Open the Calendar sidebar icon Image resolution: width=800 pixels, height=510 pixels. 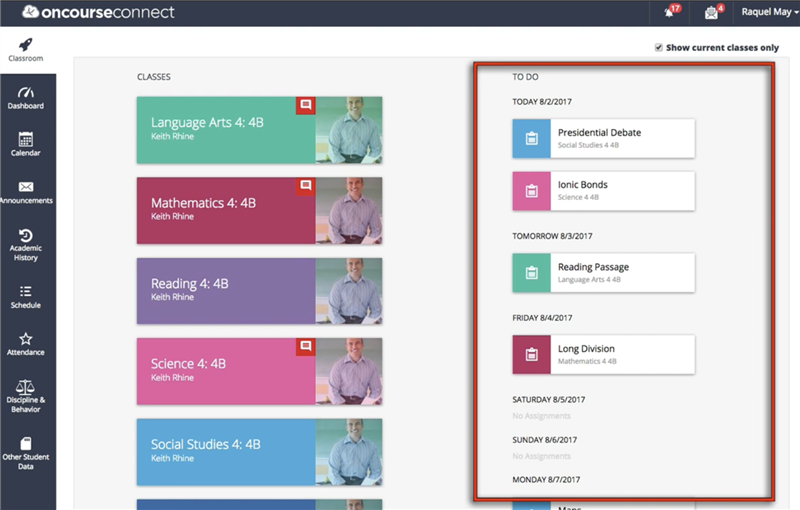(26, 139)
